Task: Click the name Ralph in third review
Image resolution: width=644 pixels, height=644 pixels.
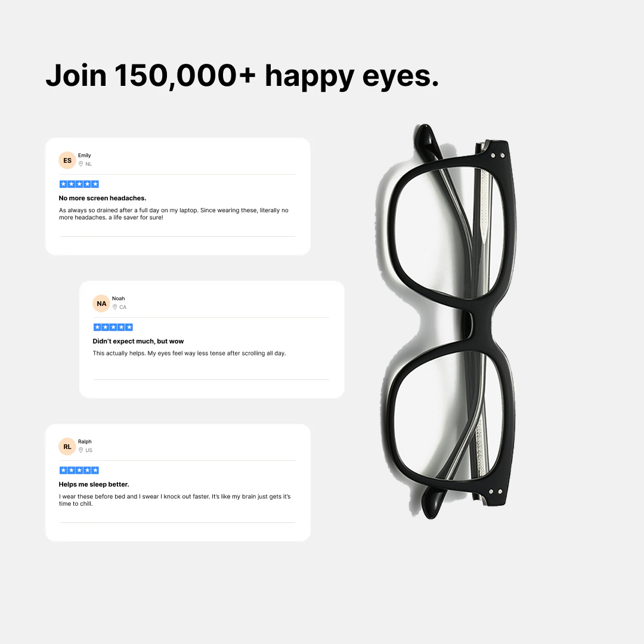Action: click(x=85, y=441)
